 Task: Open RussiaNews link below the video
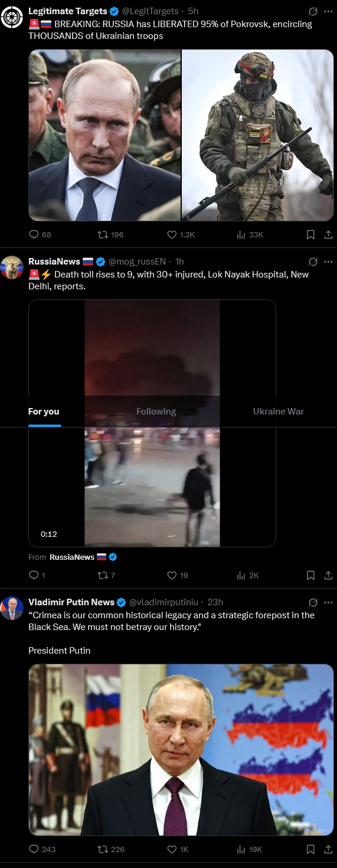pyautogui.click(x=72, y=557)
